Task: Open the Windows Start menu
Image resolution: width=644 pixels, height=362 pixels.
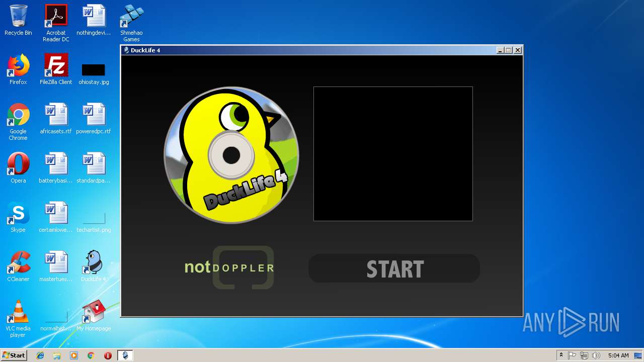Action: tap(14, 355)
